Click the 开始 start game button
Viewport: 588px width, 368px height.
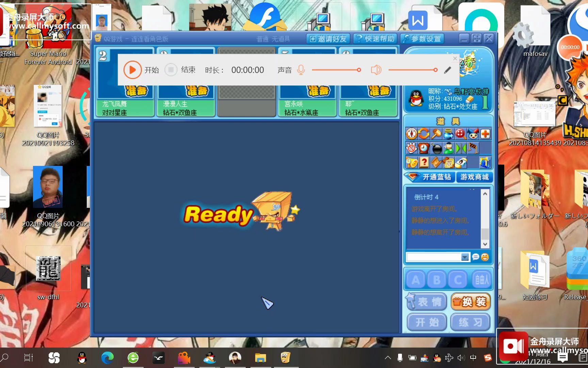coord(427,322)
